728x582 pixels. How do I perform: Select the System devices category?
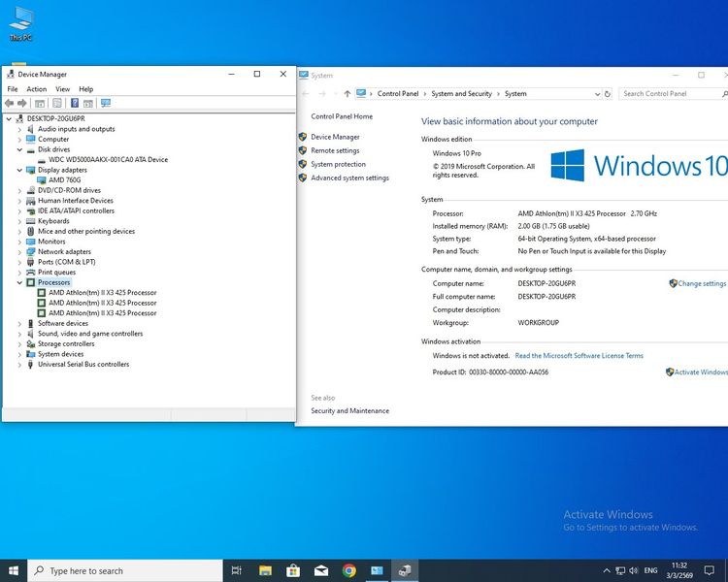pos(61,354)
